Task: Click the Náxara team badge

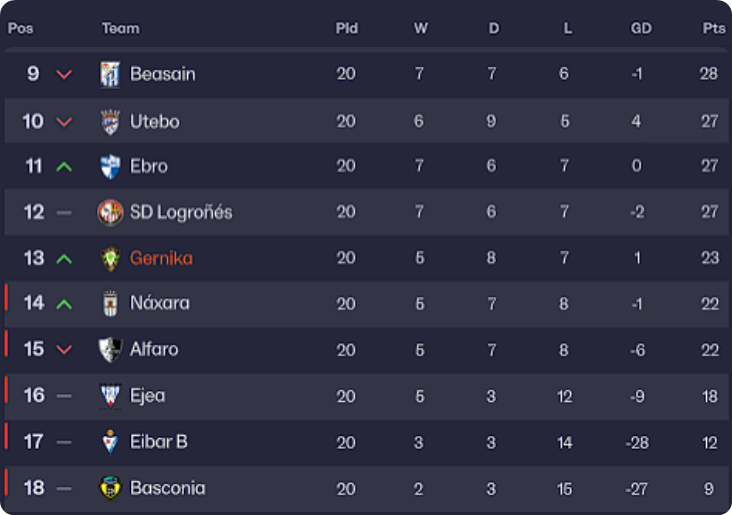Action: 110,303
